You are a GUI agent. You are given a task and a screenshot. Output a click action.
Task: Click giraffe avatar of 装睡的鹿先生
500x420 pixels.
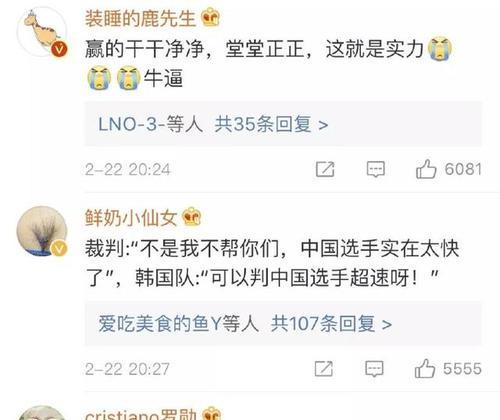point(42,32)
